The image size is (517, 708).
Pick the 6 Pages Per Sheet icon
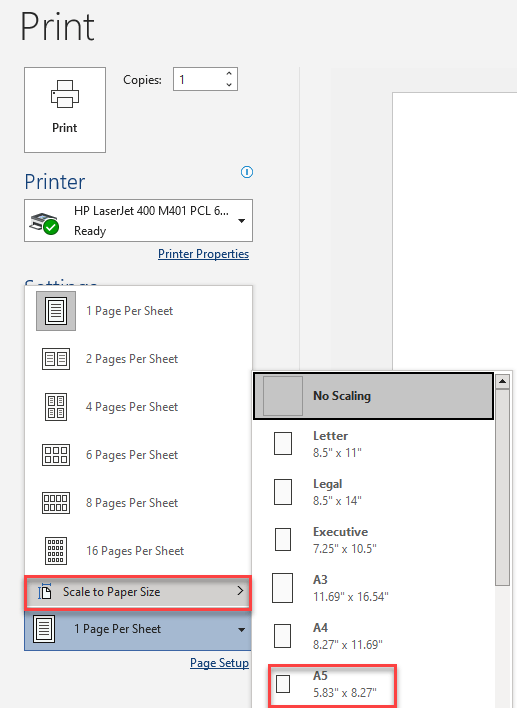coord(56,455)
